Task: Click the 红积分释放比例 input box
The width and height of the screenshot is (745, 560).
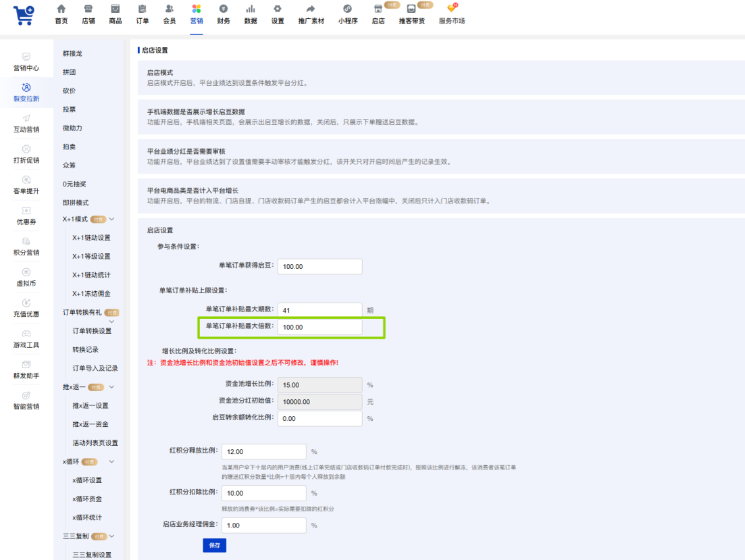Action: (263, 452)
